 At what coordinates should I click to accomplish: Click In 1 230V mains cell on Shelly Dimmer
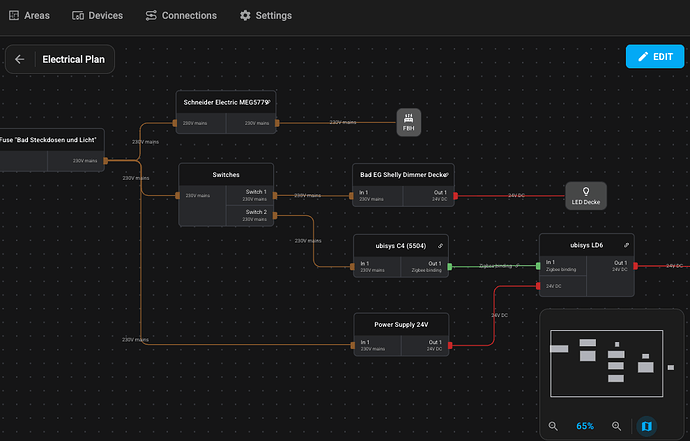[378, 196]
